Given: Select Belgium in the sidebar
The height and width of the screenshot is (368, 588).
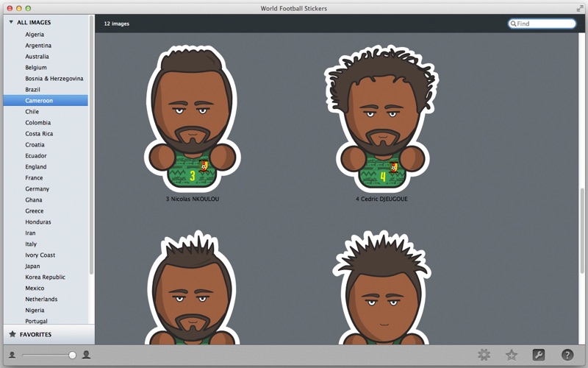Looking at the screenshot, I should pyautogui.click(x=36, y=68).
